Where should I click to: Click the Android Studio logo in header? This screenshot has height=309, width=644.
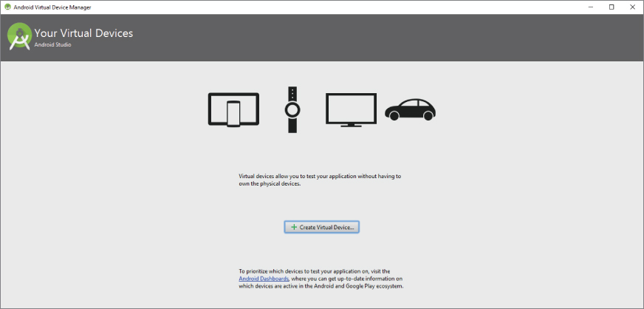coord(20,37)
